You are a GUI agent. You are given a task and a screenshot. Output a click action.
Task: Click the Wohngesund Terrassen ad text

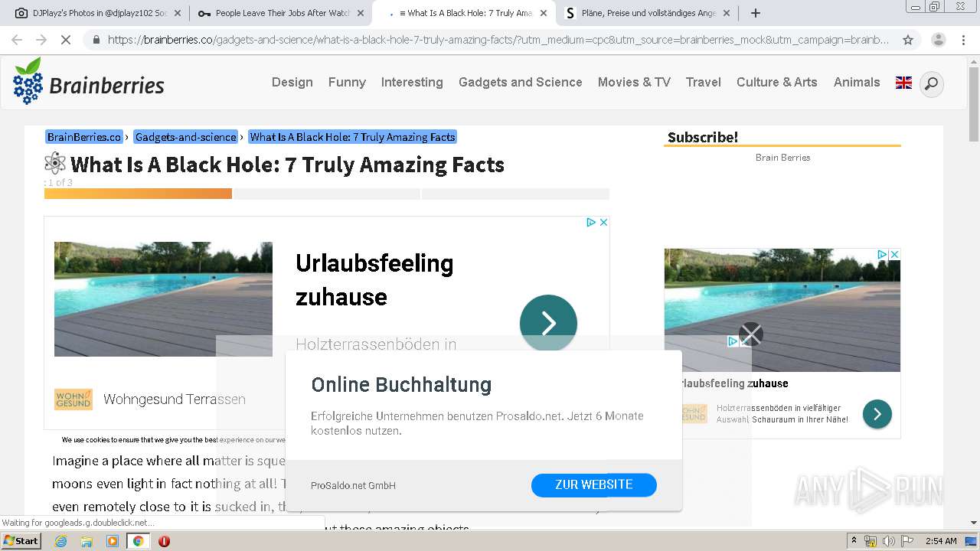click(x=175, y=399)
